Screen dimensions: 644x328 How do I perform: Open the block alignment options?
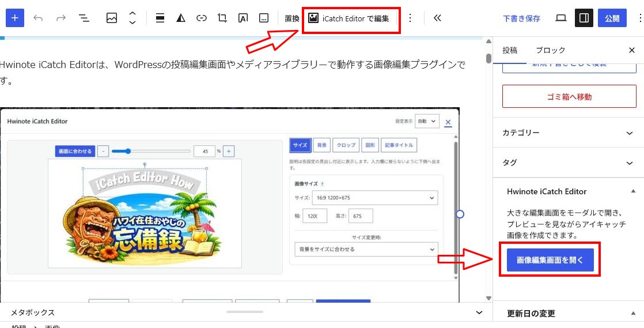point(160,18)
